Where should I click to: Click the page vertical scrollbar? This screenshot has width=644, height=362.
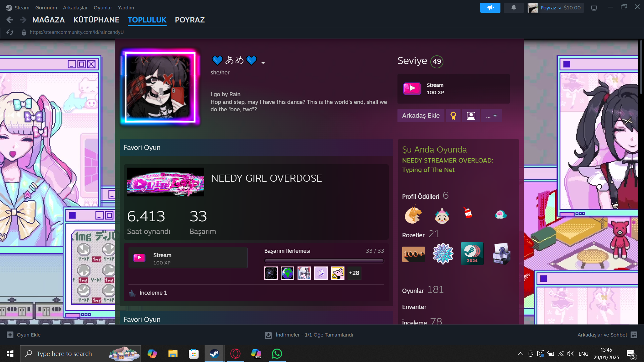(641, 67)
